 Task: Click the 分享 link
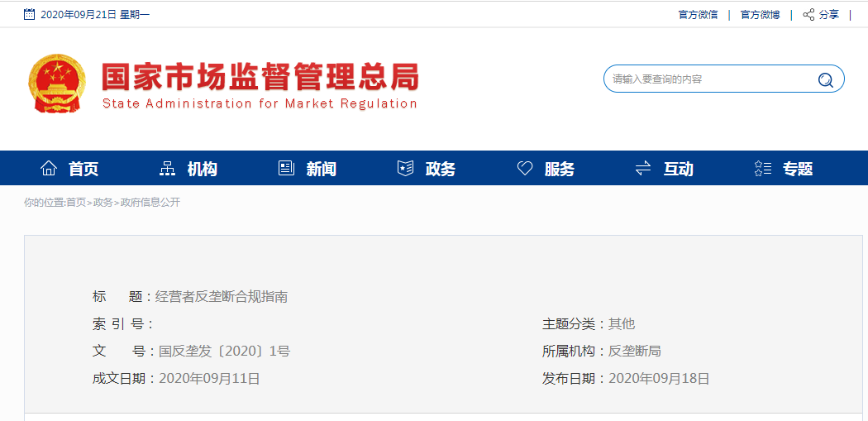(x=829, y=15)
